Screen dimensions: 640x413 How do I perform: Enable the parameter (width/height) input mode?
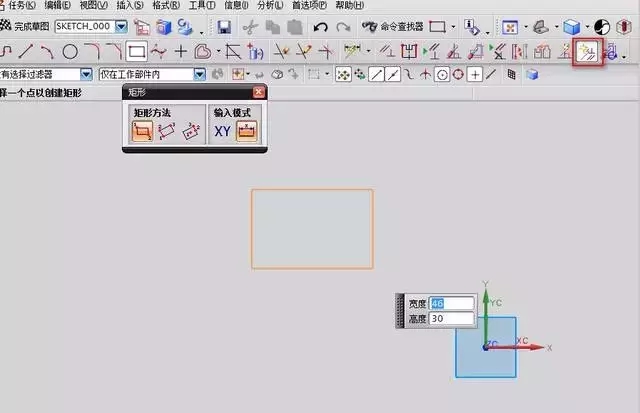click(246, 131)
